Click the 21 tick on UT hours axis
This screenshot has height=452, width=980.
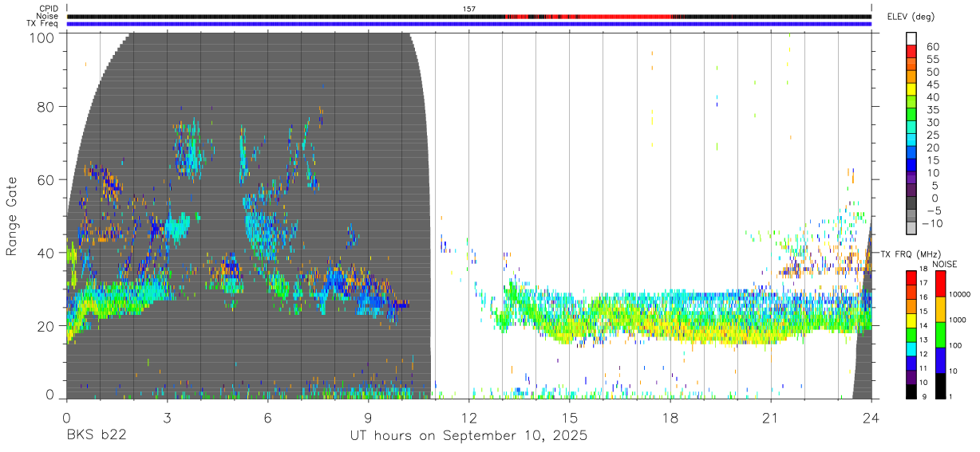tap(771, 418)
